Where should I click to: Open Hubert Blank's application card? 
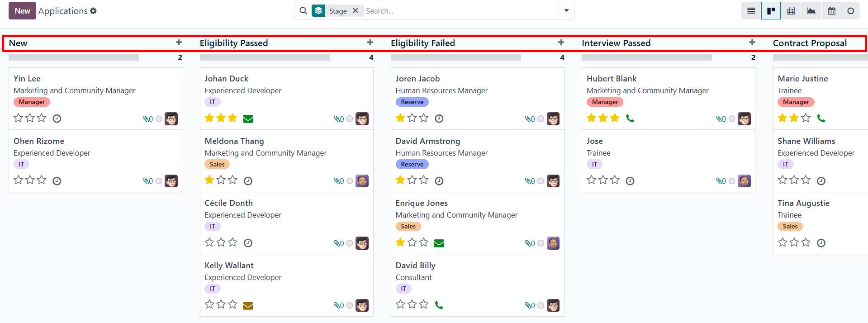click(x=668, y=99)
